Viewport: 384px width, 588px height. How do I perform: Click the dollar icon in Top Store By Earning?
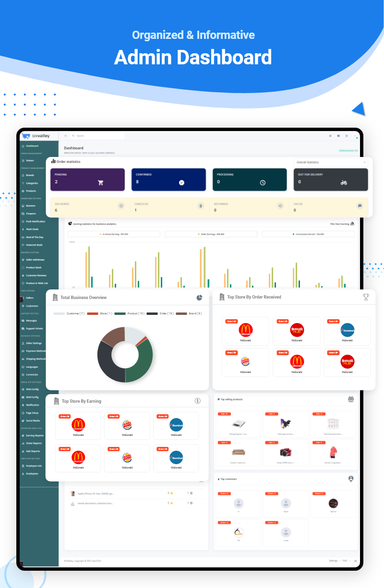coord(197,401)
